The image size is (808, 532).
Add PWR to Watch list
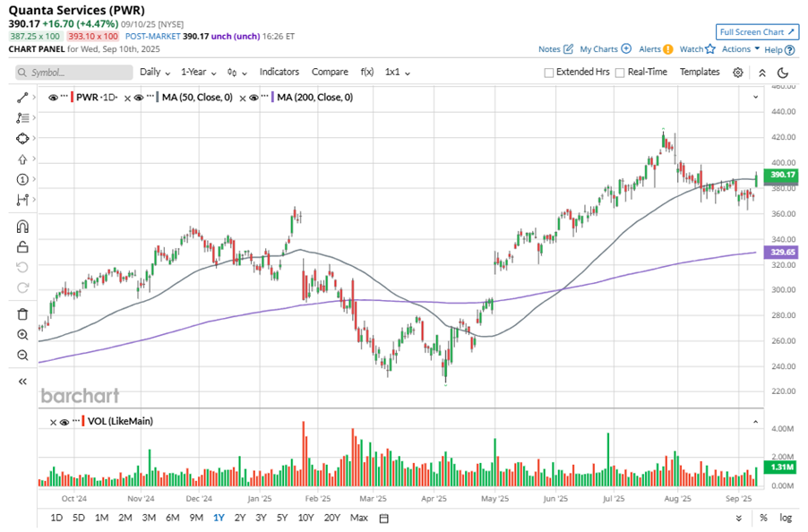(697, 49)
